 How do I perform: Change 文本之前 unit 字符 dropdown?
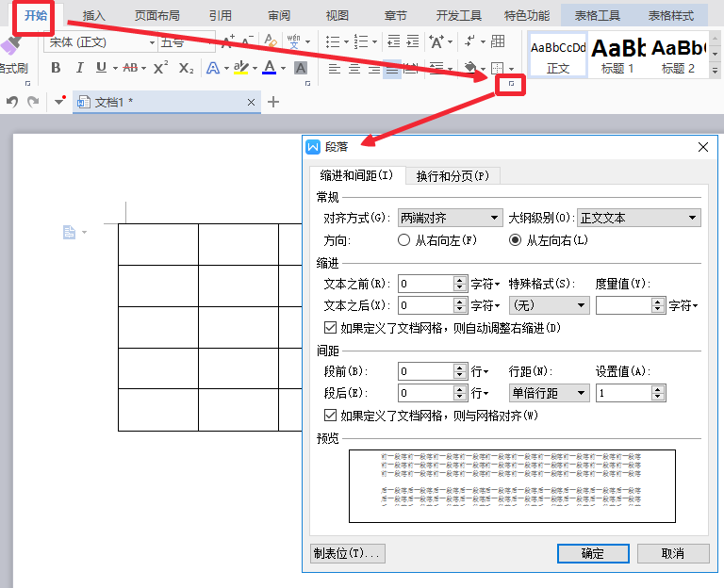coord(485,284)
